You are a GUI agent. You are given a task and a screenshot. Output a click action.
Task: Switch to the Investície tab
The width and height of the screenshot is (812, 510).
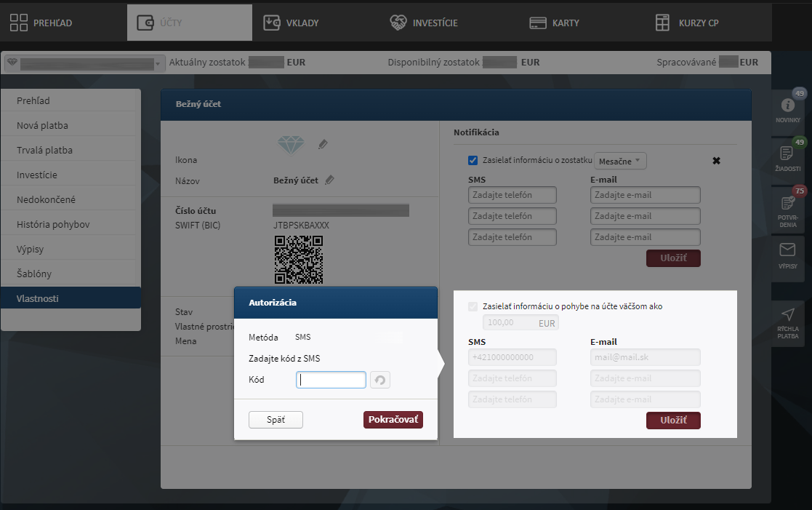(x=425, y=23)
